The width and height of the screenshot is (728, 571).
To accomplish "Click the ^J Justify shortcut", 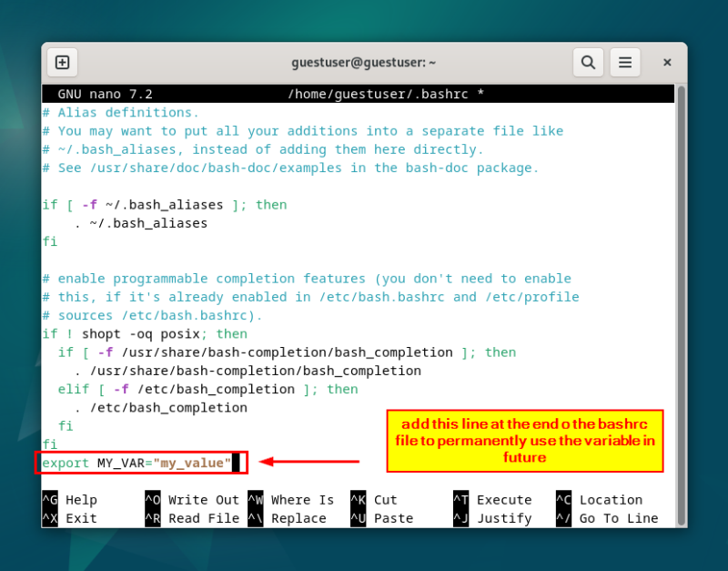I will [x=492, y=518].
